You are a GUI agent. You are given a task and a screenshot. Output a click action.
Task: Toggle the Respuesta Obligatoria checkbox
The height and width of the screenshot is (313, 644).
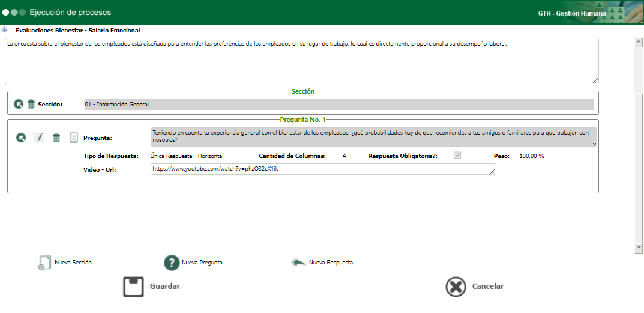pyautogui.click(x=457, y=156)
